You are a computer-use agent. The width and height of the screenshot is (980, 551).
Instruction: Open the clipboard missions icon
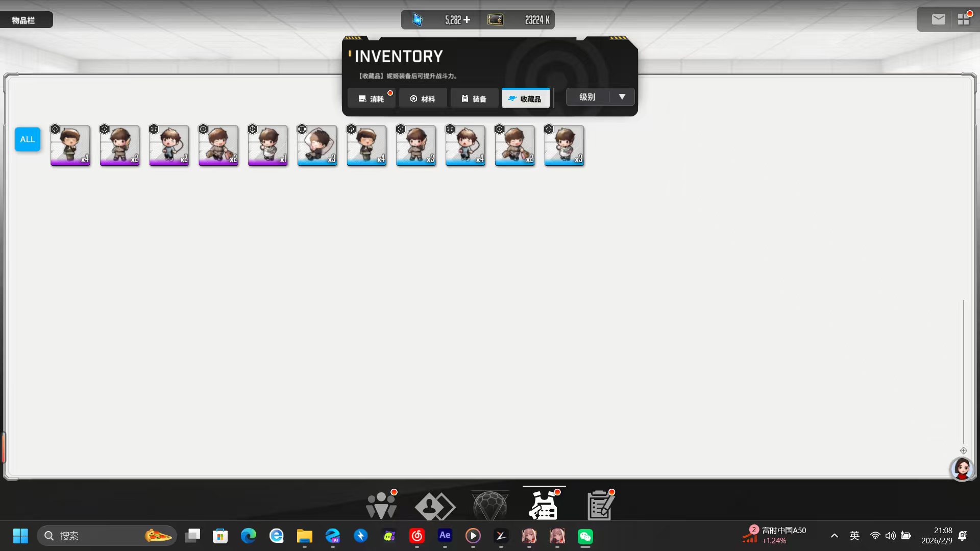click(600, 505)
